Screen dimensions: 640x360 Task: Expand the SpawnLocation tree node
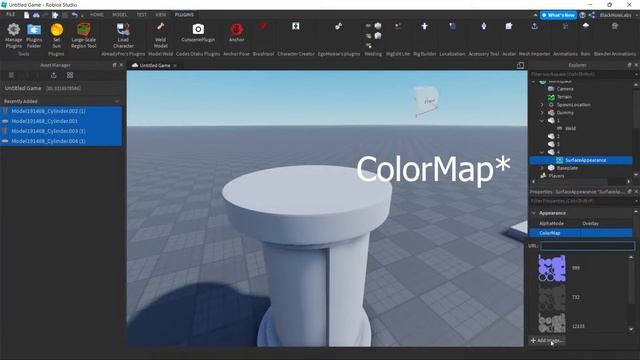[x=542, y=105]
